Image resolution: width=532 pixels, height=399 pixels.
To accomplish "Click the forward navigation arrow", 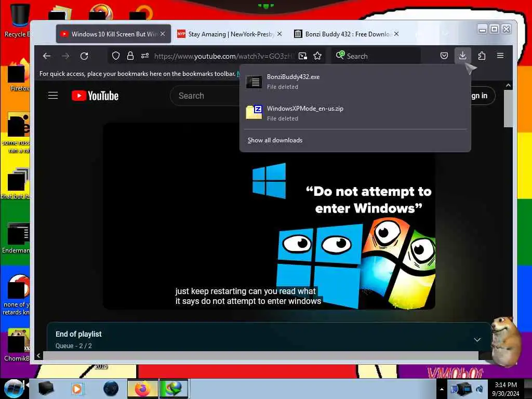I will (x=65, y=56).
